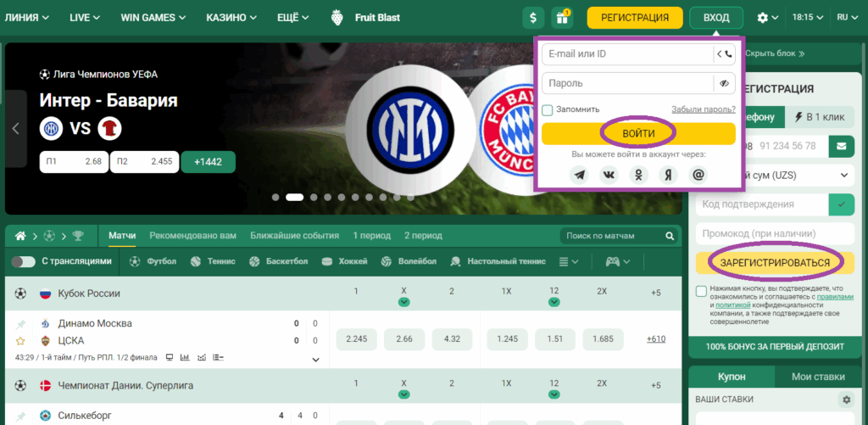The height and width of the screenshot is (425, 868).
Task: Open the RU language dropdown
Action: click(847, 17)
